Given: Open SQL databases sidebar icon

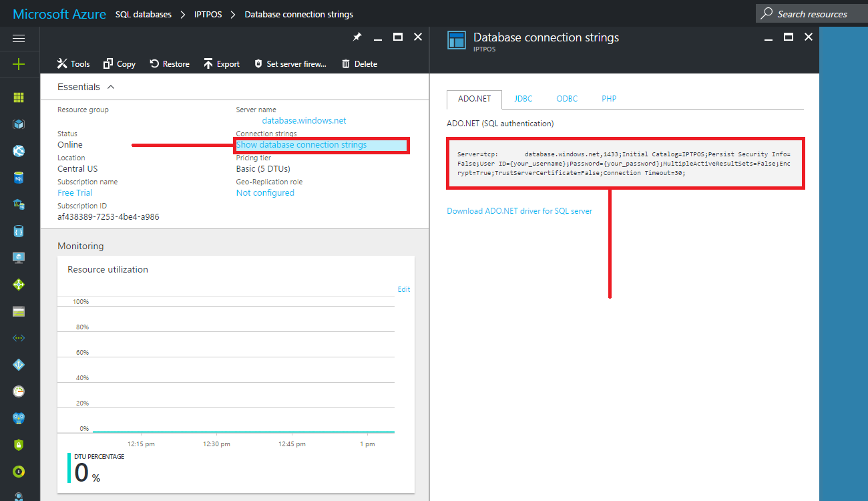Looking at the screenshot, I should [19, 178].
